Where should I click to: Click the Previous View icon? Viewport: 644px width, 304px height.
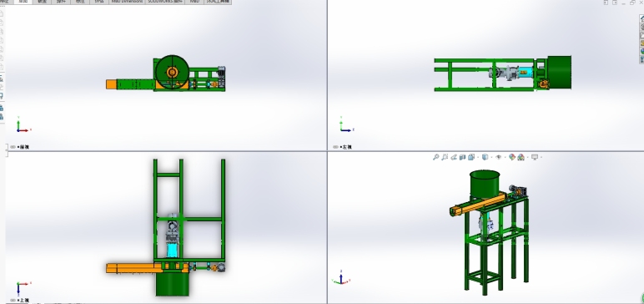click(454, 157)
